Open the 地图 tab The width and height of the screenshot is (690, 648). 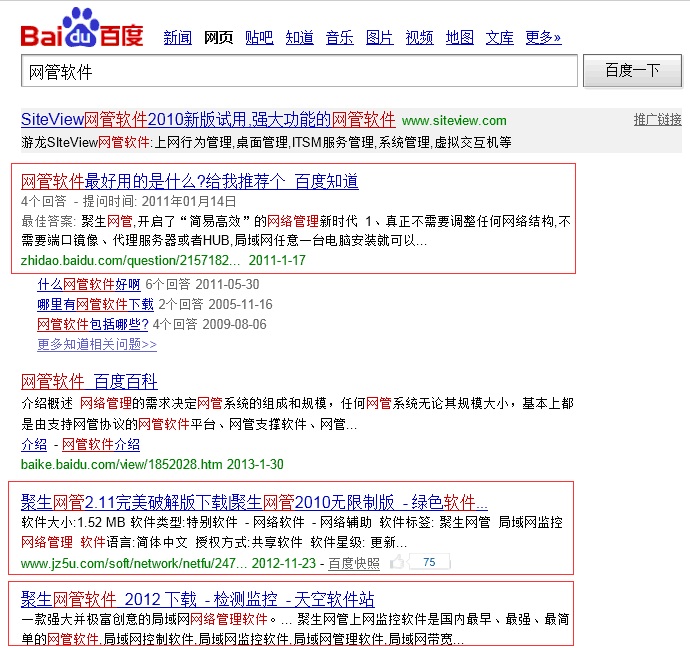[x=459, y=37]
